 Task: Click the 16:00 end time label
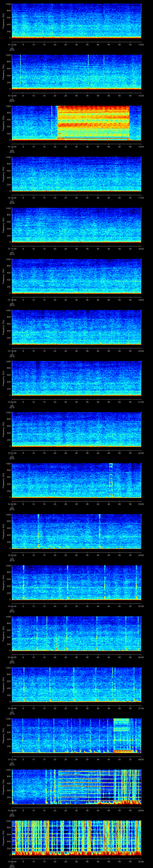[x=141, y=147]
